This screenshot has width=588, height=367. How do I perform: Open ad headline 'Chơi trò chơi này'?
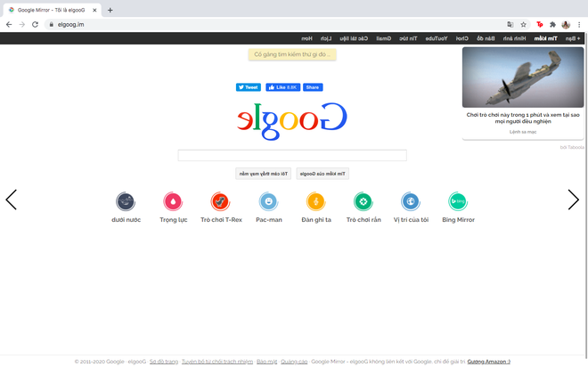(523, 118)
